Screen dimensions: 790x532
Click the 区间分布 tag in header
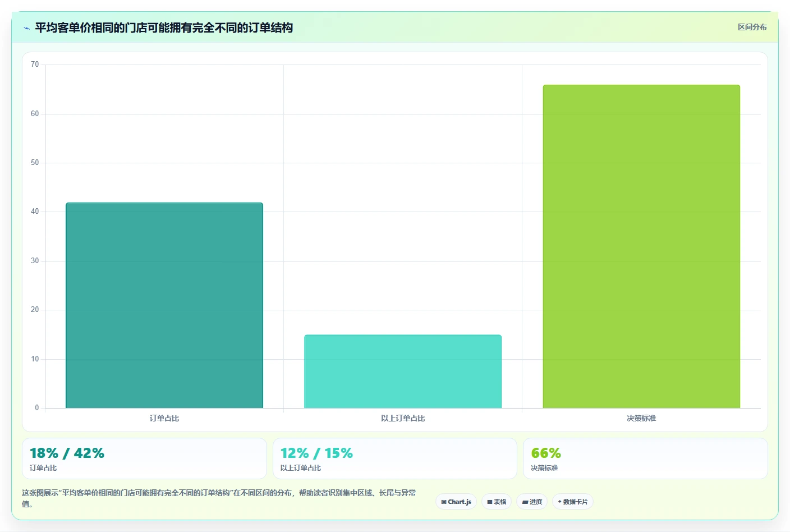(x=752, y=27)
